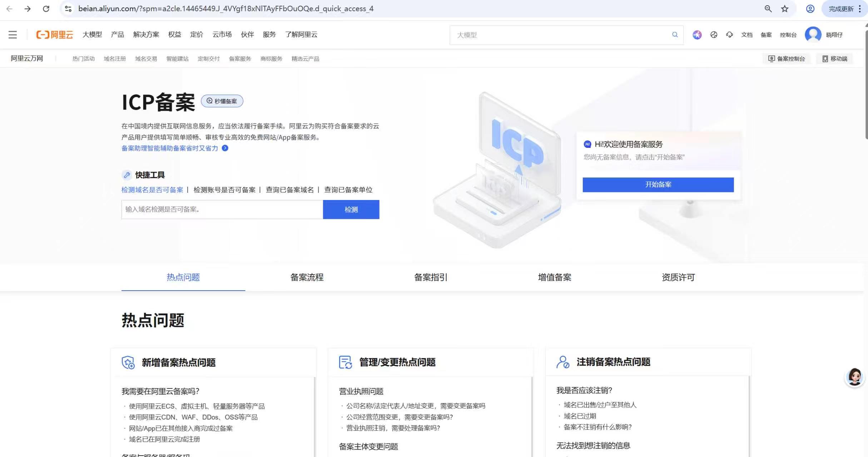The image size is (868, 457).
Task: Open 使用阿里云ECS、虚拟主机 question link
Action: point(197,406)
